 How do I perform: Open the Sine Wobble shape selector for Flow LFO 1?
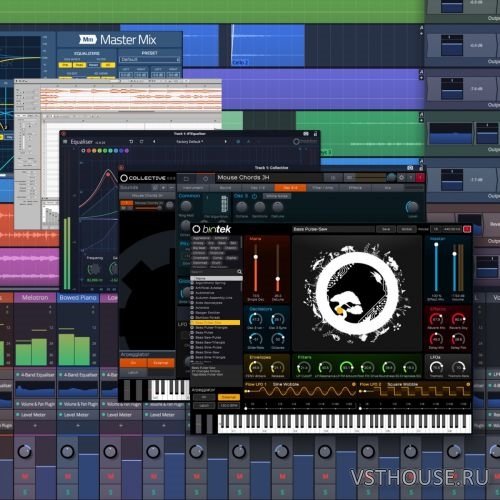pos(286,384)
